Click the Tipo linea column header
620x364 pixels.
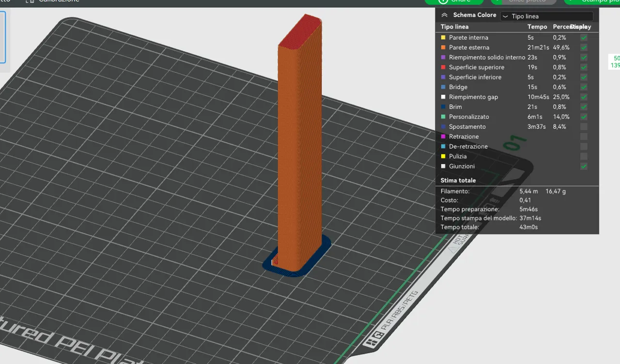(x=454, y=27)
